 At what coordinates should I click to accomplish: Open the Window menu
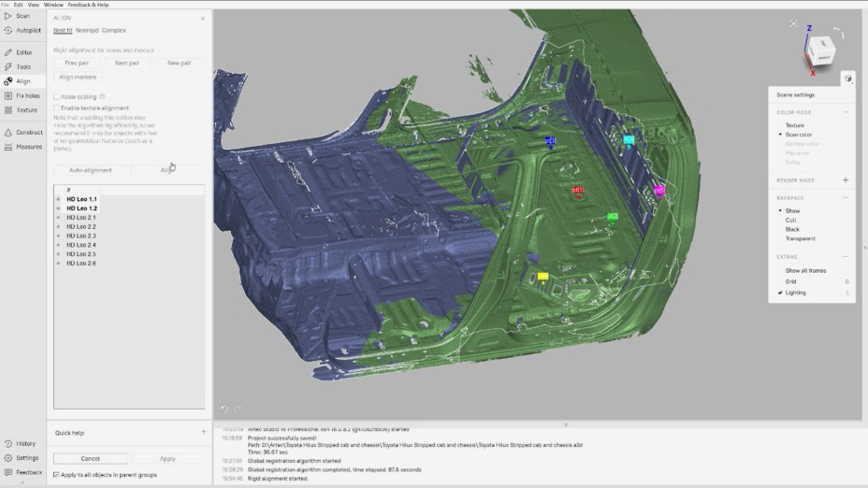click(x=53, y=5)
